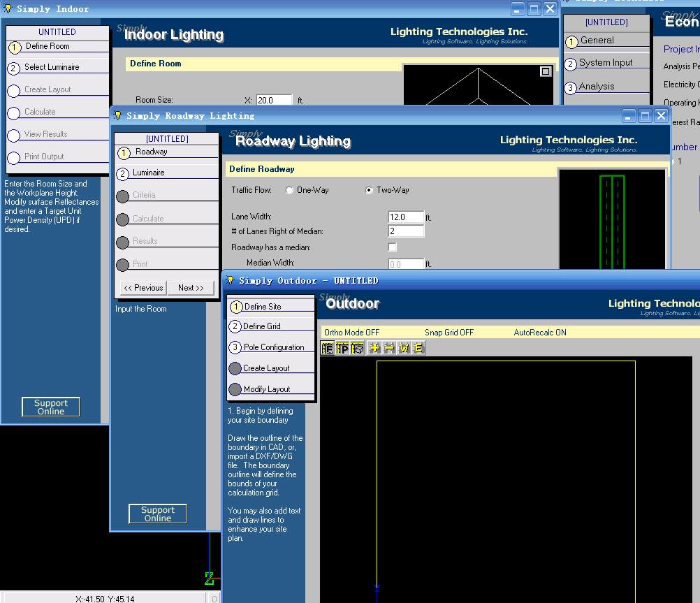Click the gray circle beside Modify Layout
This screenshot has height=603, width=700.
pyautogui.click(x=235, y=389)
